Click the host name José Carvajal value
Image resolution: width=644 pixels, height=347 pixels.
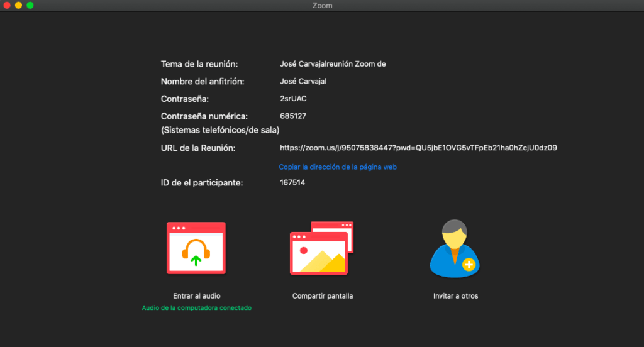tap(303, 81)
